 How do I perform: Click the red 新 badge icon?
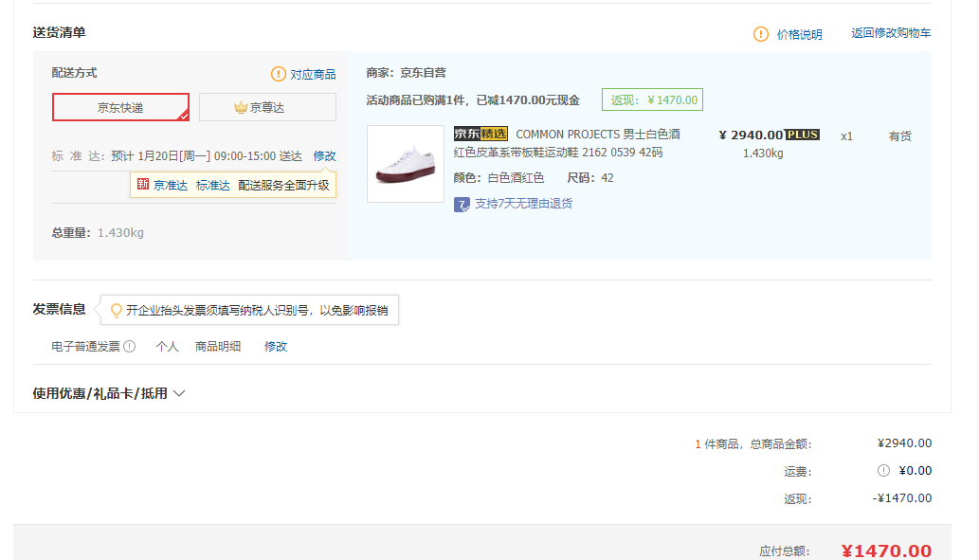[143, 184]
